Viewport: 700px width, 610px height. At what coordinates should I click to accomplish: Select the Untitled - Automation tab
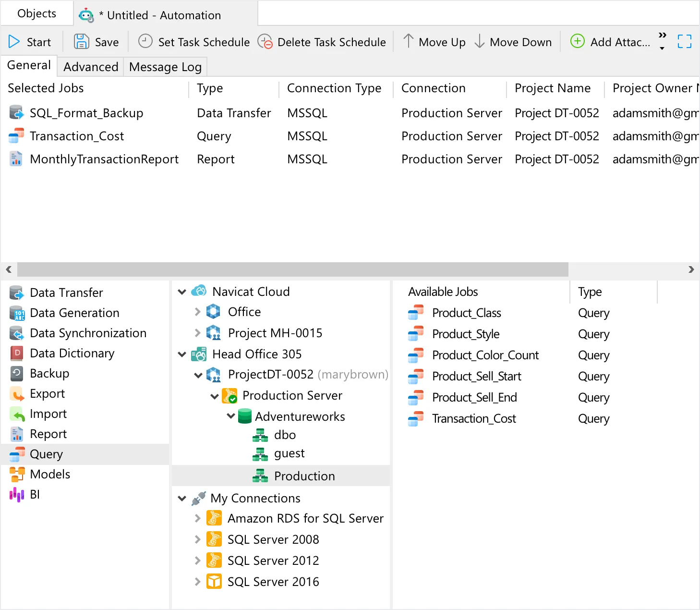[166, 15]
